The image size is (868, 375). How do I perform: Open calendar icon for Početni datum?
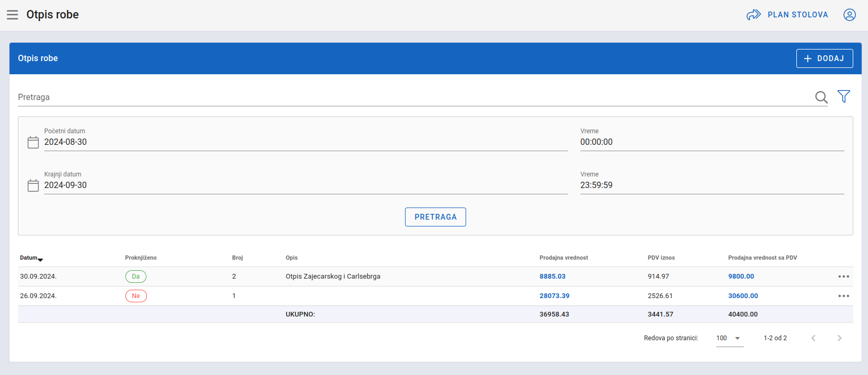tap(33, 142)
